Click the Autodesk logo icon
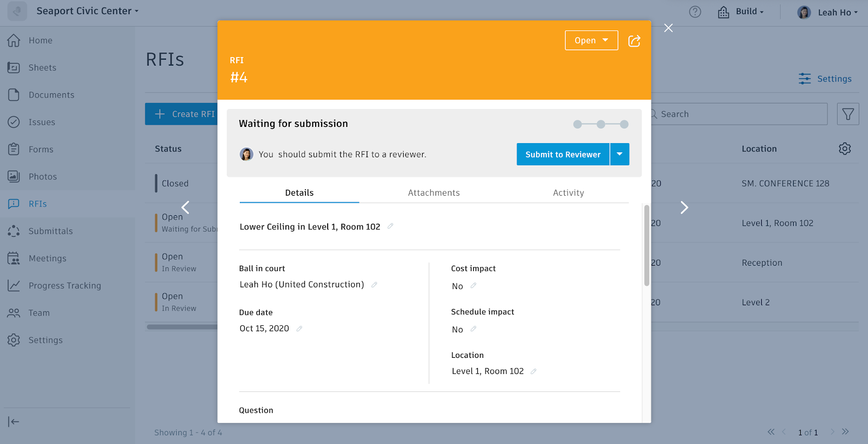This screenshot has height=444, width=868. [17, 11]
